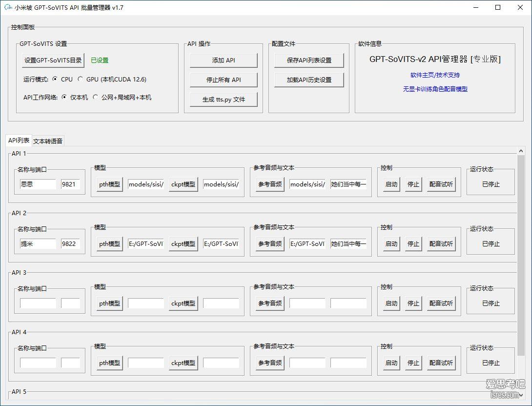Click API 4 ckpt模型 button
This screenshot has width=532, height=406.
click(183, 363)
